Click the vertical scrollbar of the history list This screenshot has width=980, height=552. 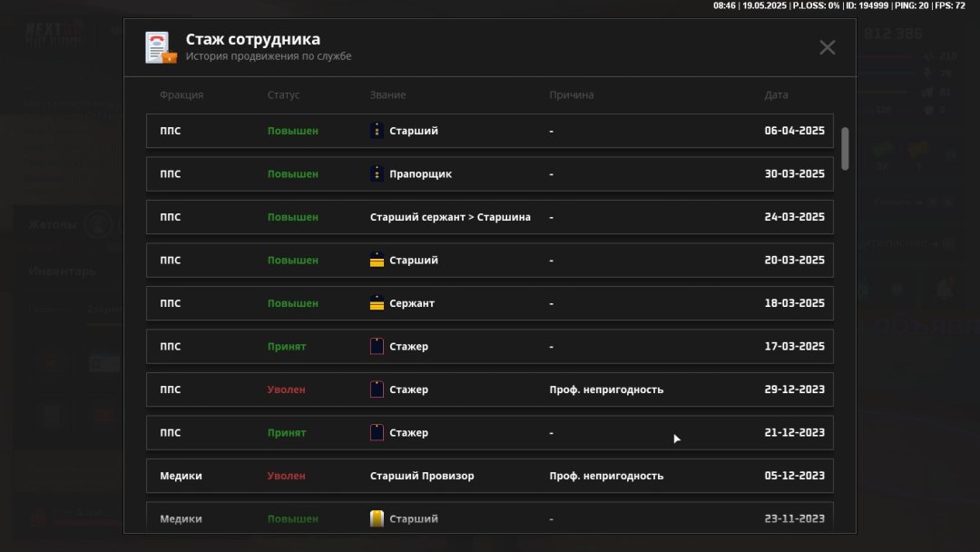[845, 148]
